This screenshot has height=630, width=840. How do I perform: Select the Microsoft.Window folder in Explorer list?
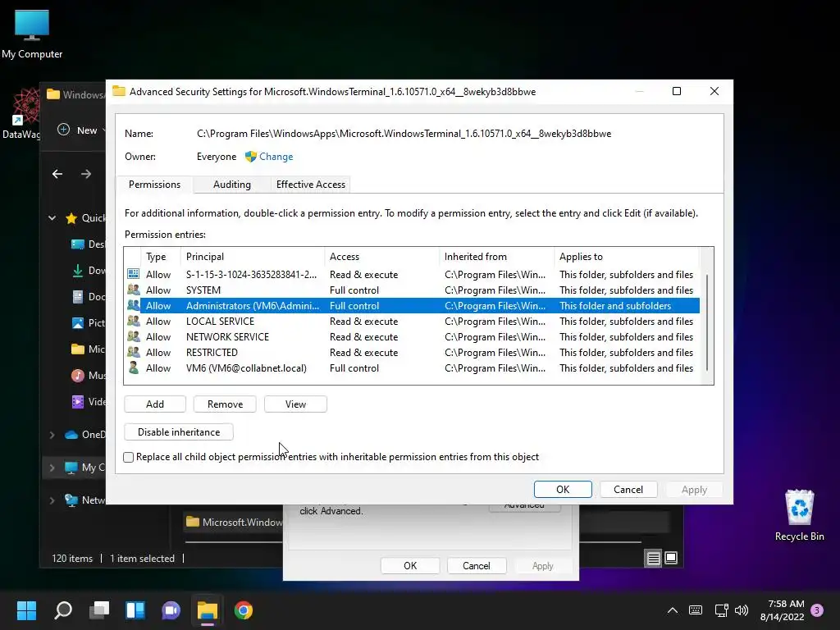234,522
